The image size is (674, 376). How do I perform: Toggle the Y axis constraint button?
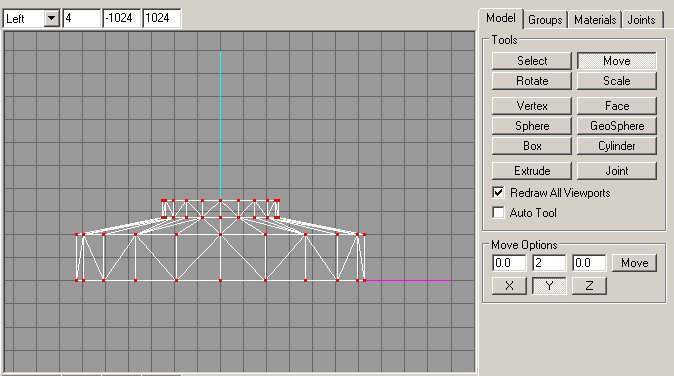point(549,286)
